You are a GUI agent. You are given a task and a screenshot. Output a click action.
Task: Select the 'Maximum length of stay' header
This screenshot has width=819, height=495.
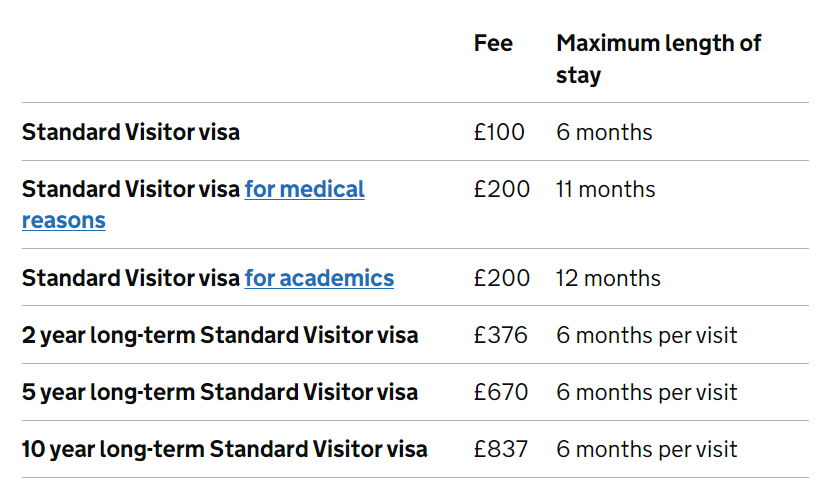click(x=658, y=59)
